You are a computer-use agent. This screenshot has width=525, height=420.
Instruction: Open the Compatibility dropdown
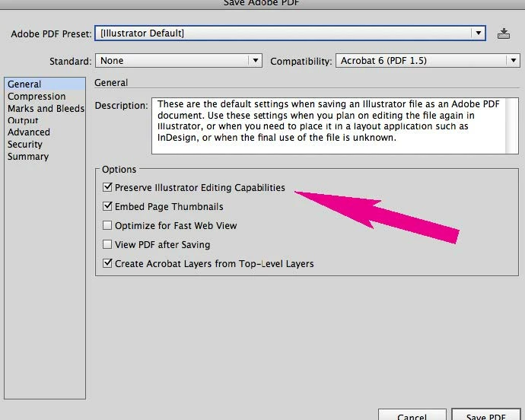pos(428,61)
